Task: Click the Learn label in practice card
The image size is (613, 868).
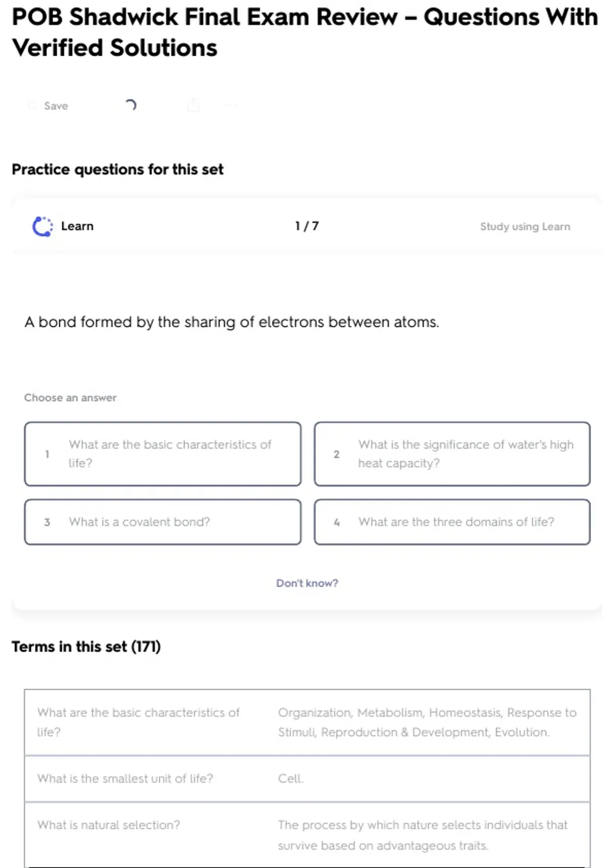Action: click(77, 226)
